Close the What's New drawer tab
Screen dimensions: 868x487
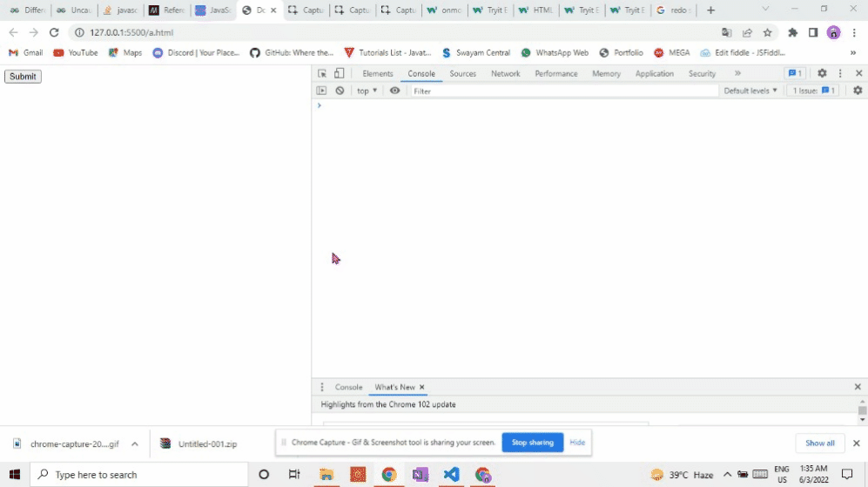pos(422,388)
